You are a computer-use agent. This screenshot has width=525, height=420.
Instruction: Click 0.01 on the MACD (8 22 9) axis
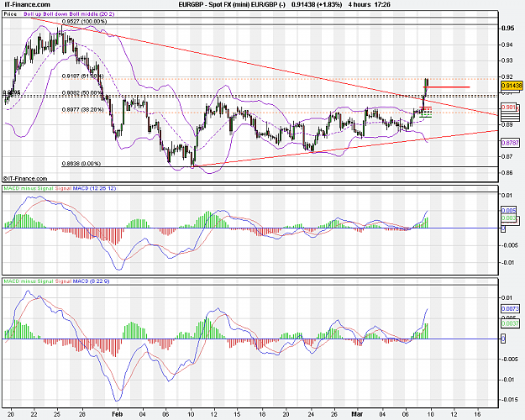point(507,297)
